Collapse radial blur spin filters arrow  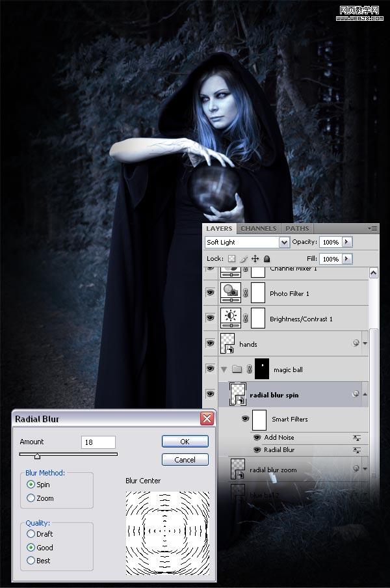(x=365, y=394)
